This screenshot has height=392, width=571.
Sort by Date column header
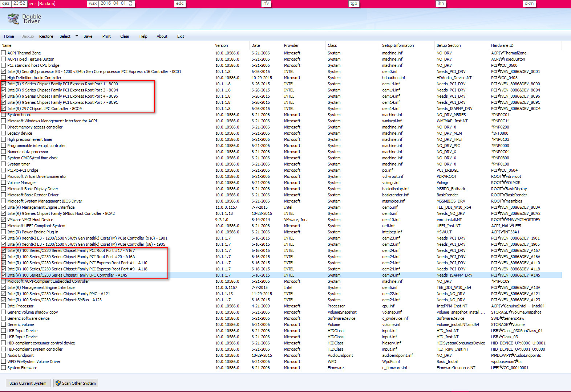(266, 45)
